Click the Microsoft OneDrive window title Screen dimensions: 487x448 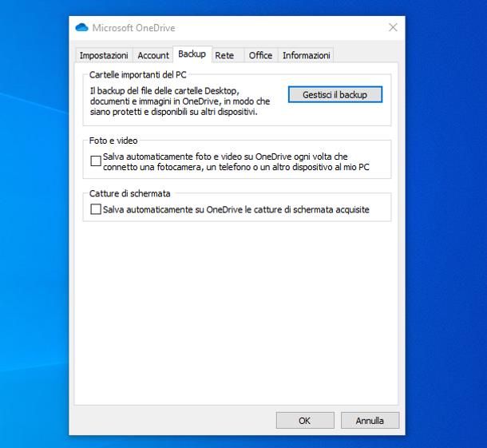pyautogui.click(x=134, y=28)
